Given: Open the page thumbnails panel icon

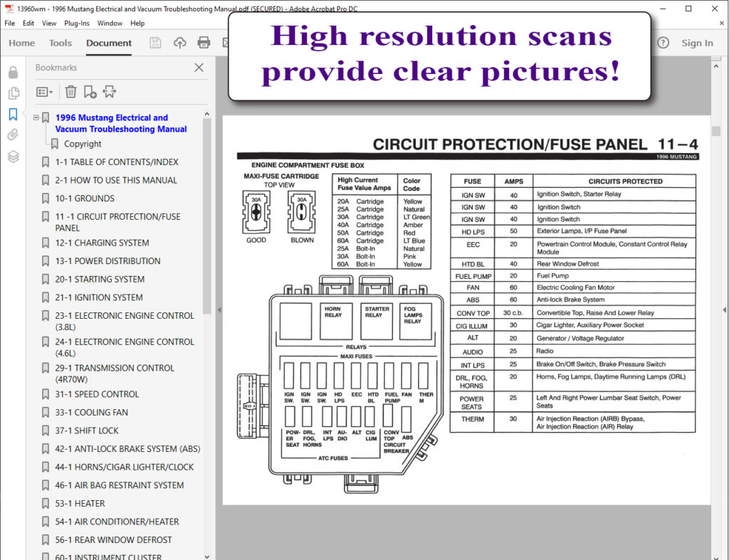Looking at the screenshot, I should tap(14, 93).
